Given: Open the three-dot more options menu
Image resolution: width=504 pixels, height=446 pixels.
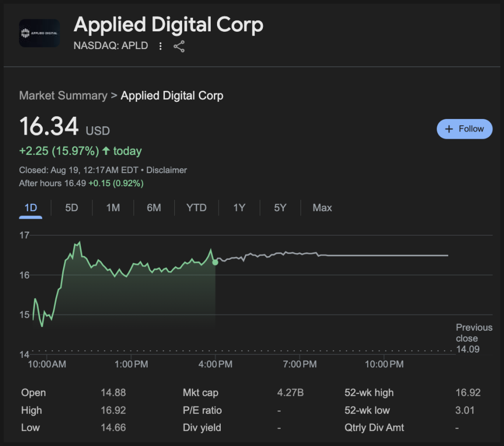Looking at the screenshot, I should 160,46.
